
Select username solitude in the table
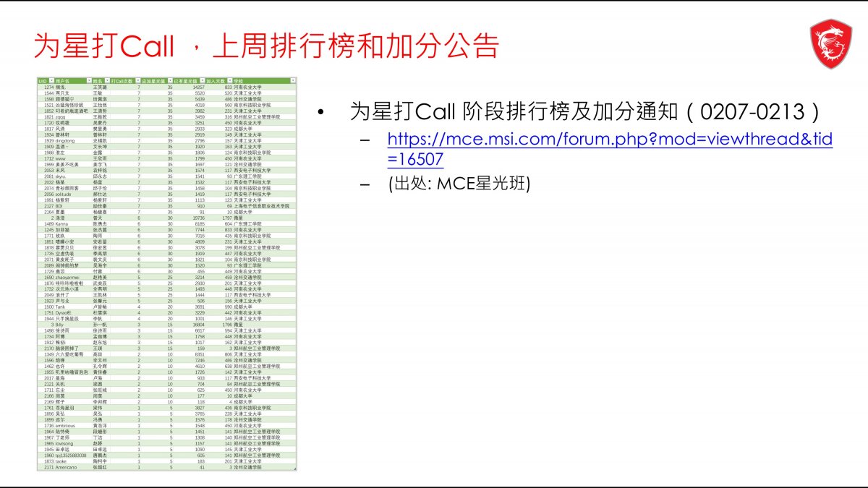tap(64, 194)
